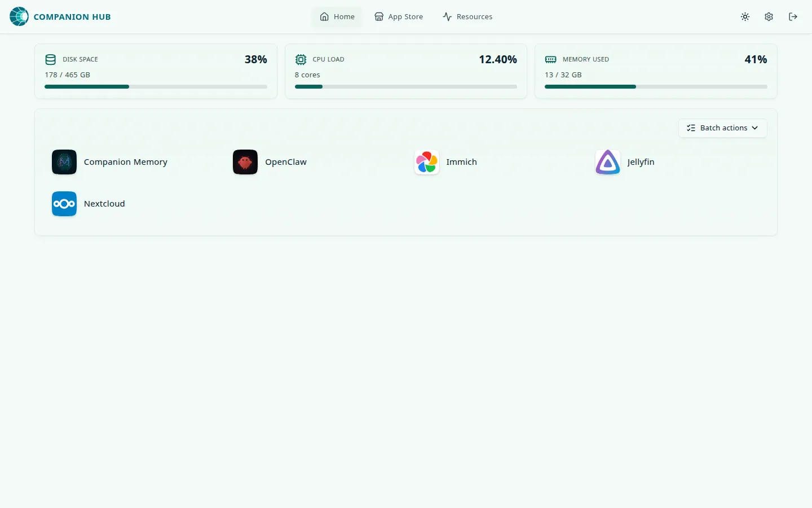Launch the Nextcloud app icon
Viewport: 812px width, 508px height.
point(64,204)
